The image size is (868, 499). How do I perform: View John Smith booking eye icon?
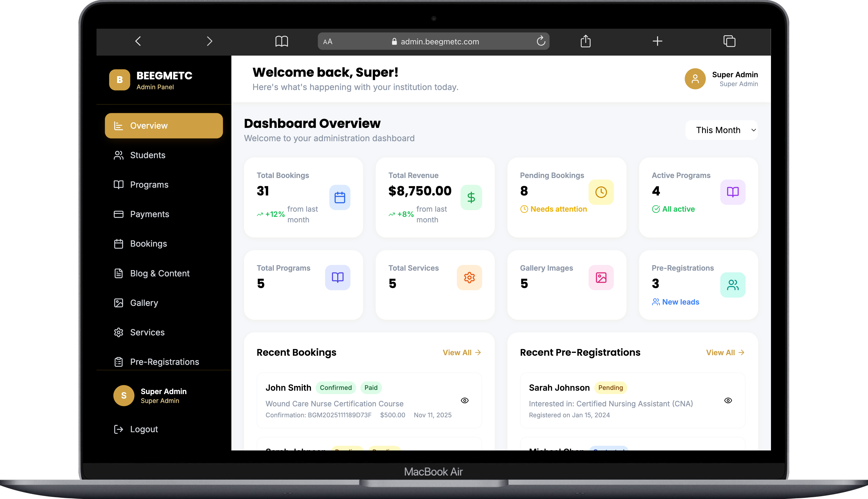click(x=465, y=400)
